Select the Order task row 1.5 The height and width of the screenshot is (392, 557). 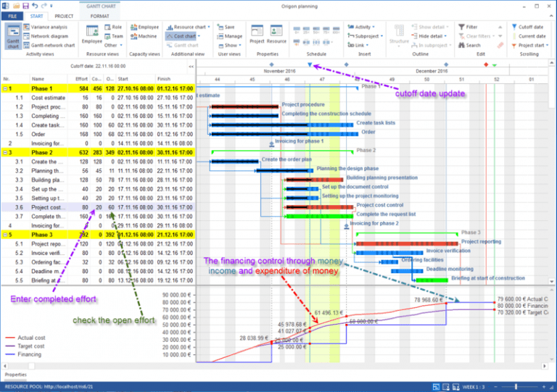click(98, 135)
